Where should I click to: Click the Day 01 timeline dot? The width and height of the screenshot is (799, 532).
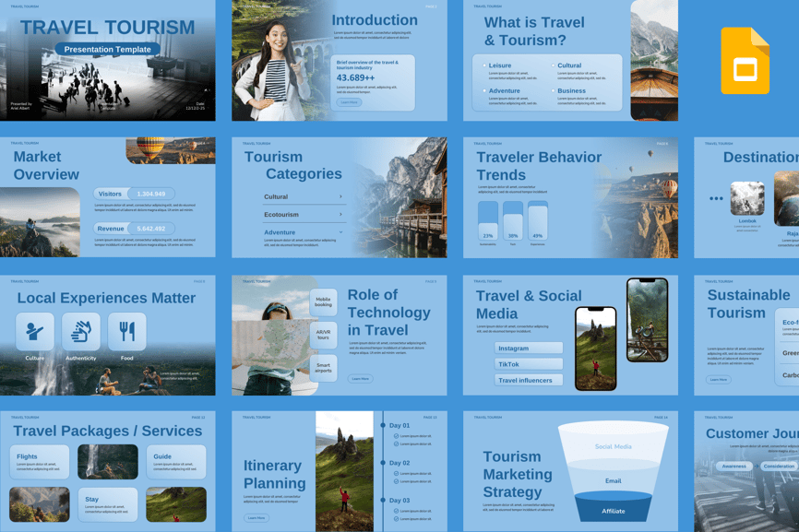pyautogui.click(x=383, y=426)
